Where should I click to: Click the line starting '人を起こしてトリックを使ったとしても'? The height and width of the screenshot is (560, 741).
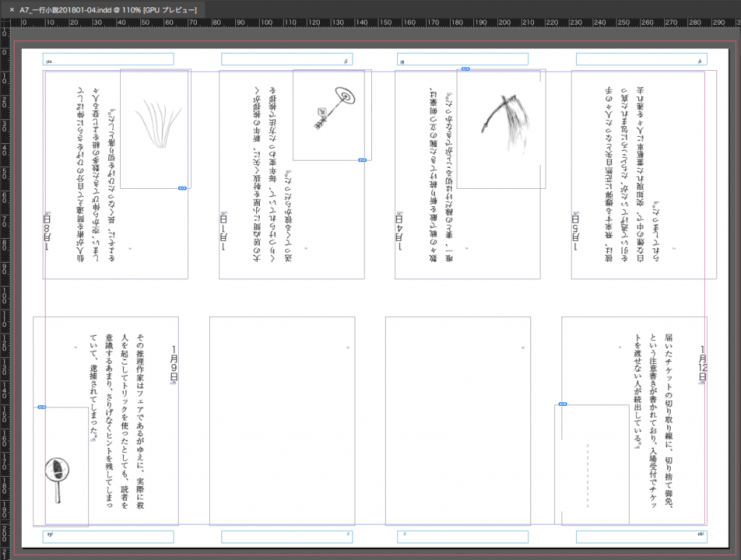click(124, 422)
